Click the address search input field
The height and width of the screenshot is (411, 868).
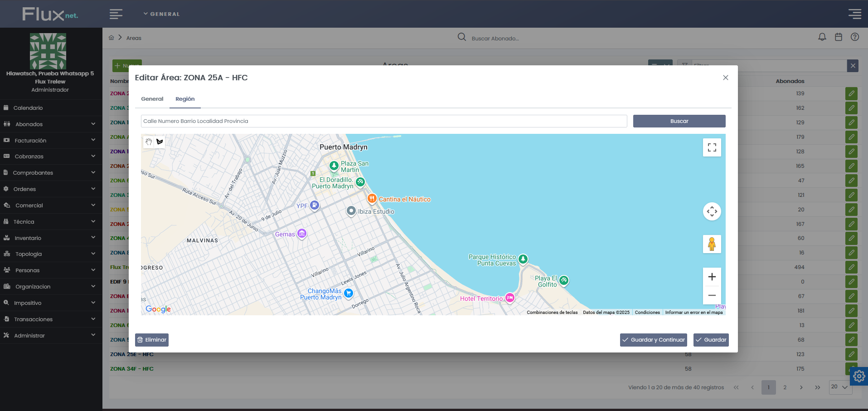(x=383, y=121)
